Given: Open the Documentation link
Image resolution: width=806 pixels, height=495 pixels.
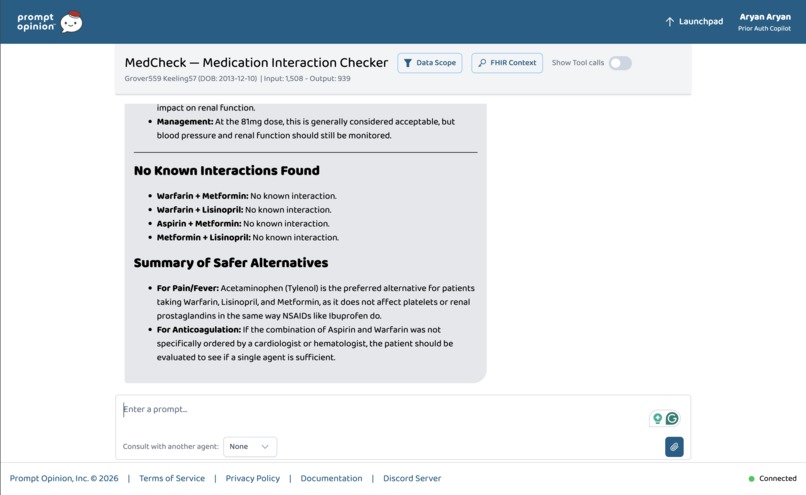Looking at the screenshot, I should click(x=331, y=478).
